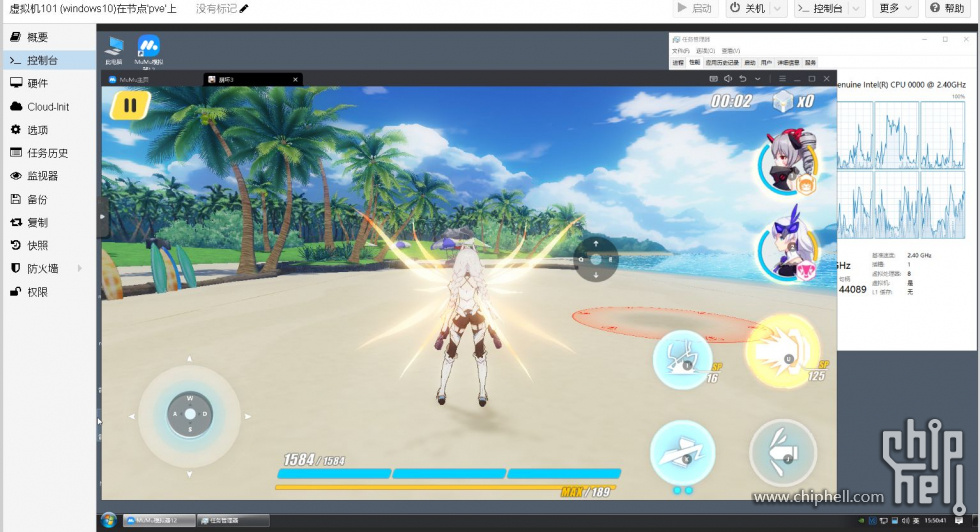Click the 关机 shutdown button
980x532 pixels.
point(748,8)
